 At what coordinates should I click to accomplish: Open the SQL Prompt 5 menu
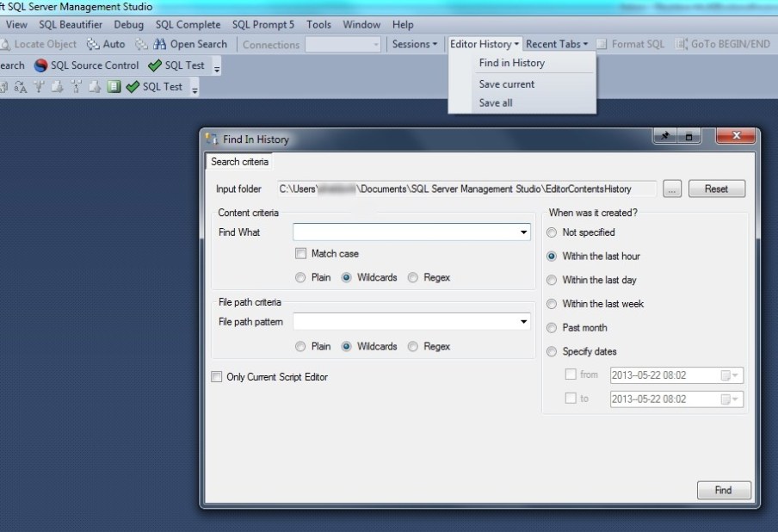pos(263,24)
